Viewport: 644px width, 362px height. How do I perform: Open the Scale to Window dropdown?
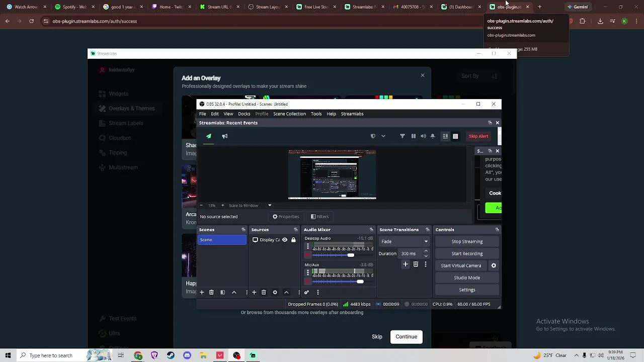(250, 205)
